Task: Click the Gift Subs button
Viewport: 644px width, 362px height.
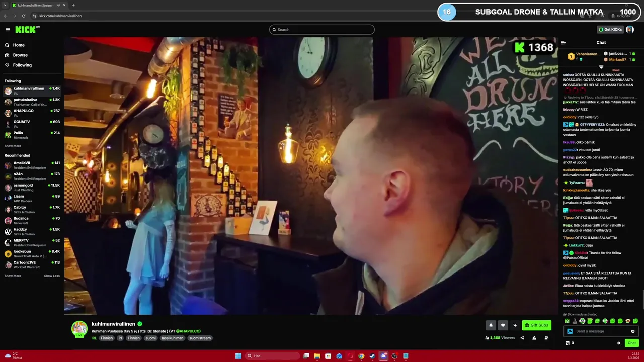Action: point(536,325)
